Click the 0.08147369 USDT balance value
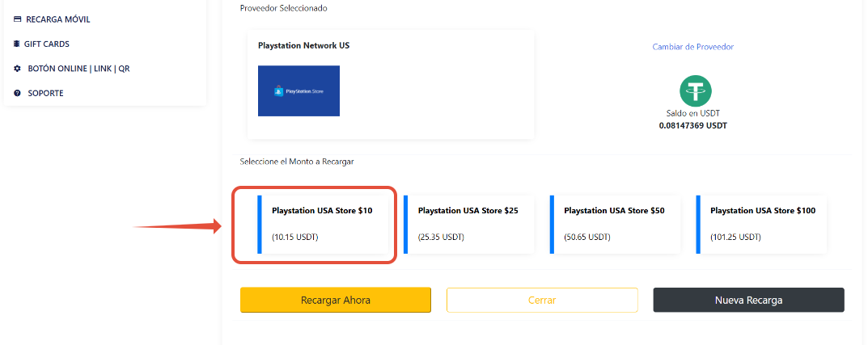 [693, 125]
